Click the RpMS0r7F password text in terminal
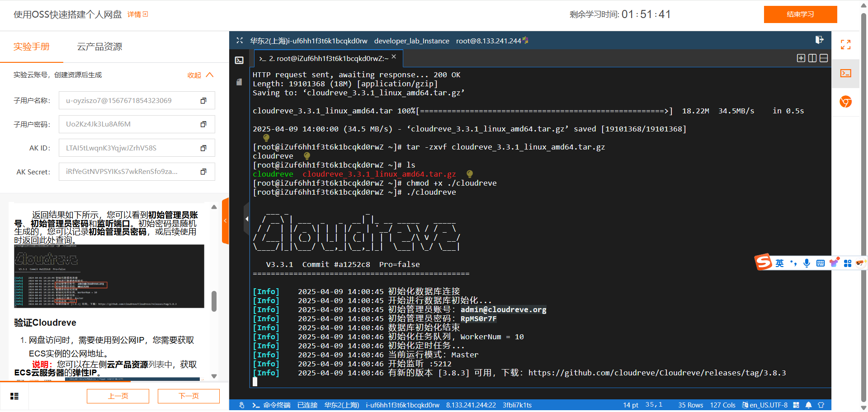Screen dimensions: 868x412 click(x=479, y=319)
